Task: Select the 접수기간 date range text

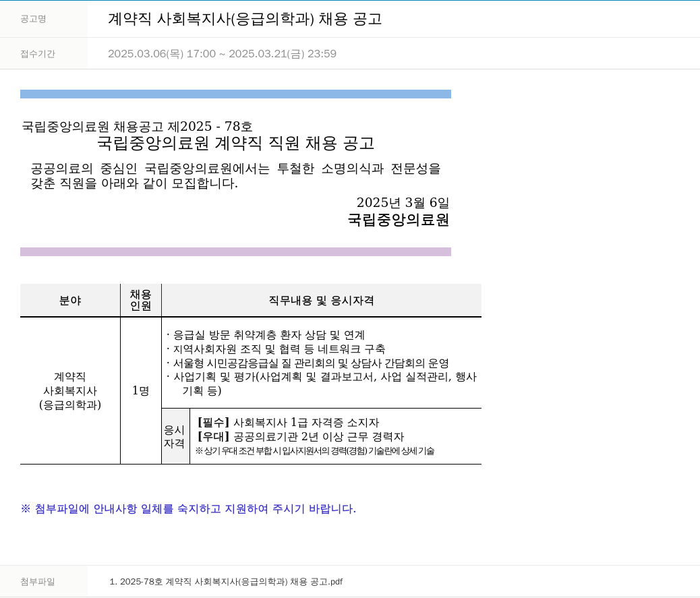Action: pyautogui.click(x=222, y=53)
